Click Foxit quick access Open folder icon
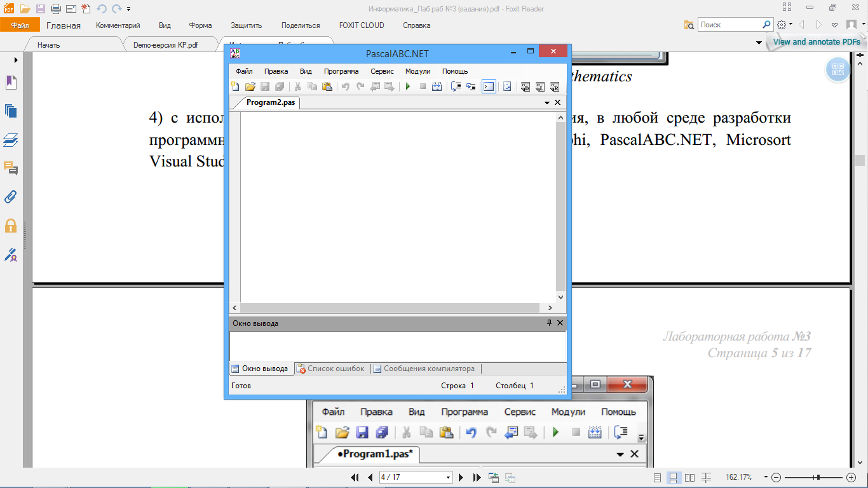Viewport: 868px width, 488px height. pos(25,9)
